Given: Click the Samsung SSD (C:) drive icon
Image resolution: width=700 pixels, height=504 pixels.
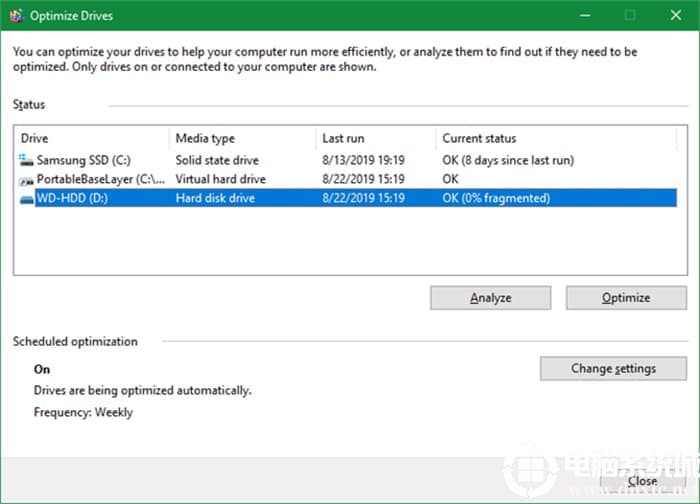Looking at the screenshot, I should (x=26, y=160).
